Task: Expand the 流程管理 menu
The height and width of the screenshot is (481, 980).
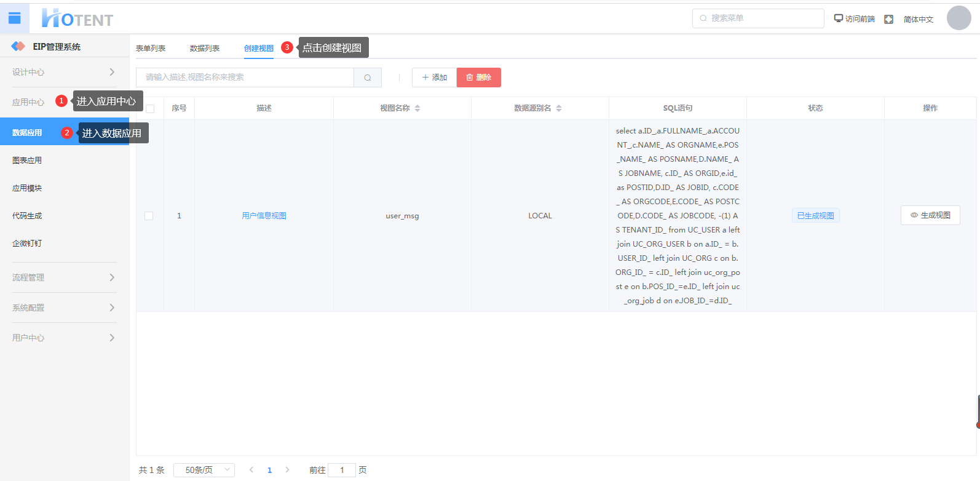Action: pyautogui.click(x=64, y=277)
